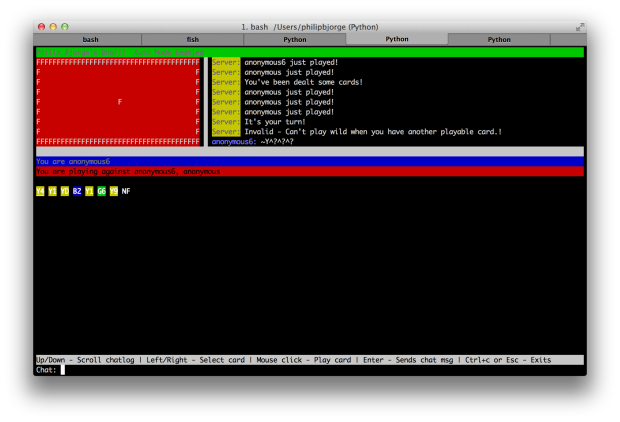This screenshot has height=422, width=620.
Task: Click the "You are anonymous6" blue bar
Action: (310, 161)
